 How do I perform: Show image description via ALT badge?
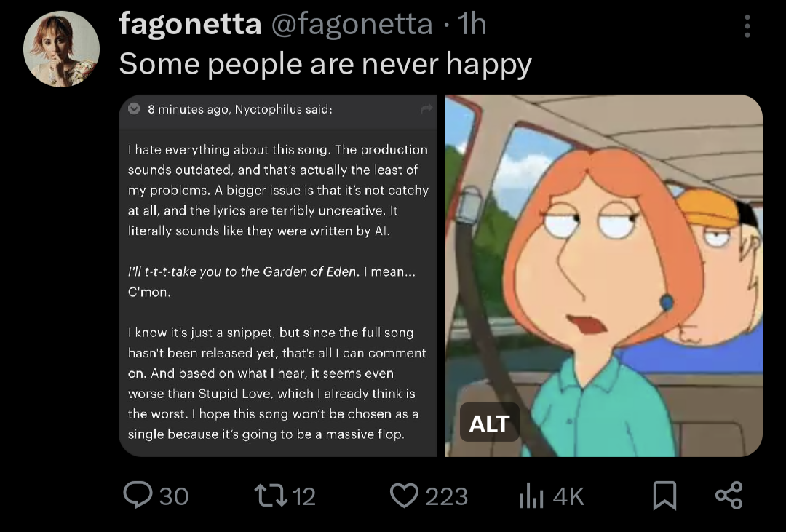point(489,423)
